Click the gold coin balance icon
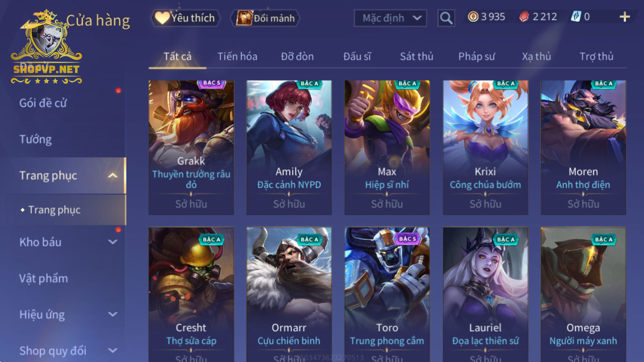This screenshot has width=644, height=362. 473,17
